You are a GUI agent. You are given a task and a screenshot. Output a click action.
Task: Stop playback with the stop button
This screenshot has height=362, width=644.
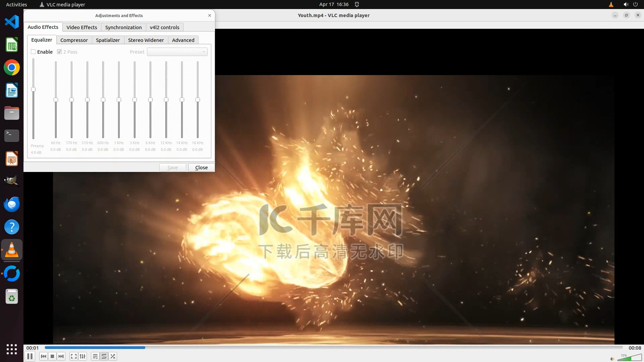pos(52,356)
